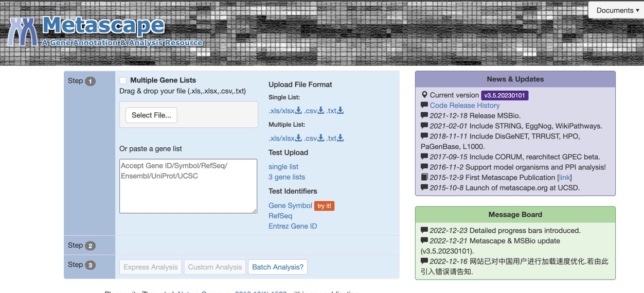Click the Step 1 label

(82, 81)
